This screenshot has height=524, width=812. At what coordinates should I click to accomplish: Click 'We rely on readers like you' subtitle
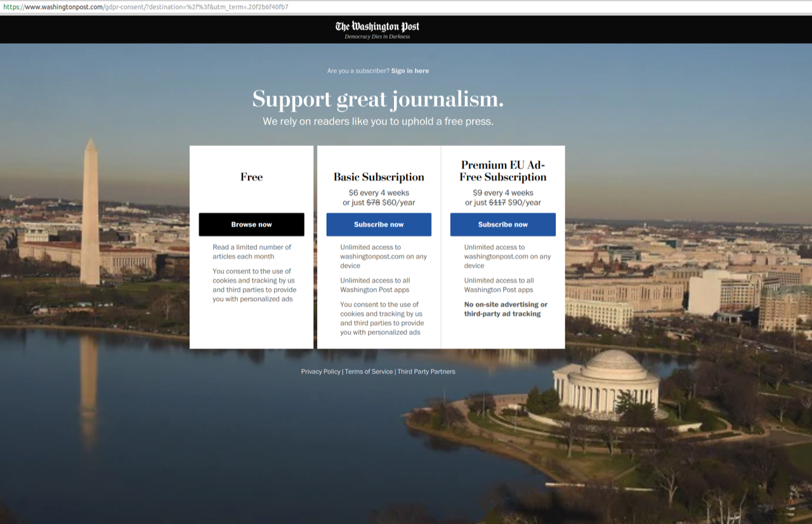(378, 121)
